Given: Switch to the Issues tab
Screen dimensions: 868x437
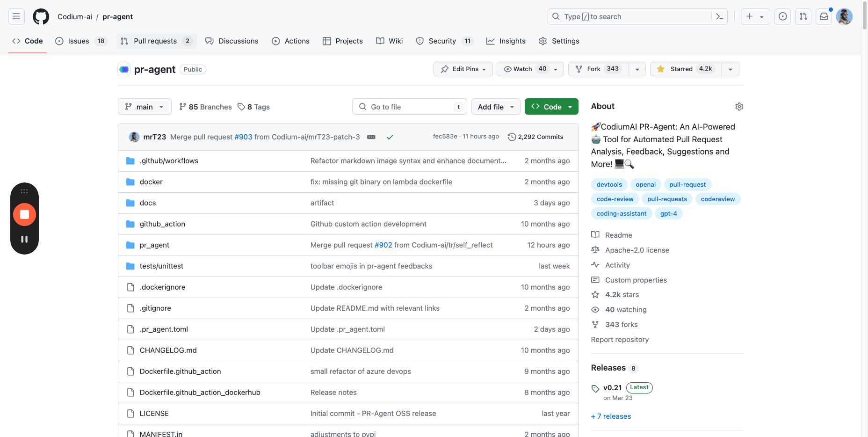Looking at the screenshot, I should coord(81,41).
